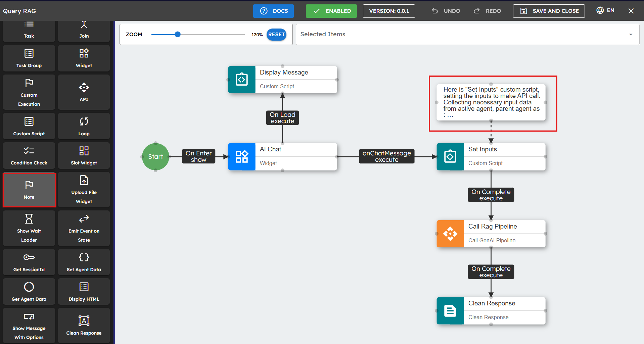This screenshot has height=344, width=644.
Task: Open the EN language selector
Action: tap(605, 10)
